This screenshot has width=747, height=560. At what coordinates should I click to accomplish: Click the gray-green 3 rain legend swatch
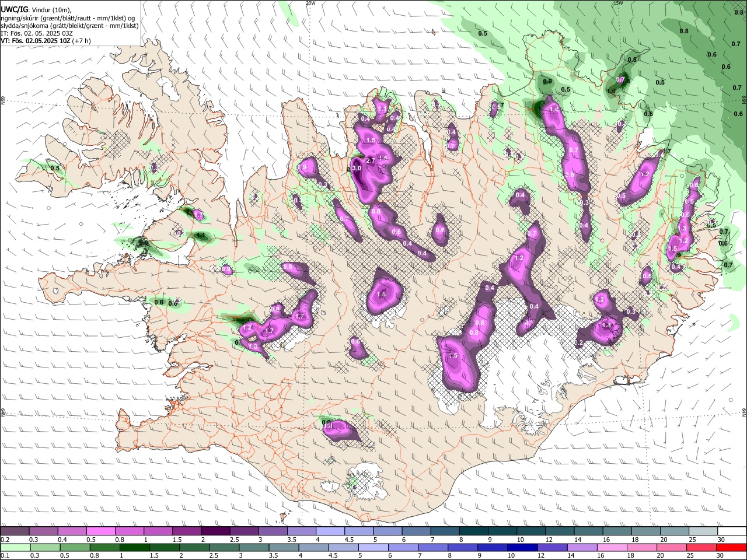point(254,548)
